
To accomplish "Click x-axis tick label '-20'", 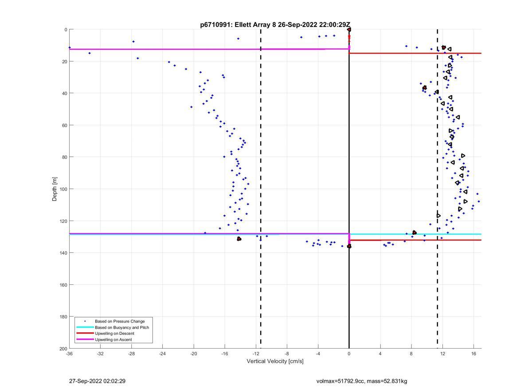I will tap(193, 354).
